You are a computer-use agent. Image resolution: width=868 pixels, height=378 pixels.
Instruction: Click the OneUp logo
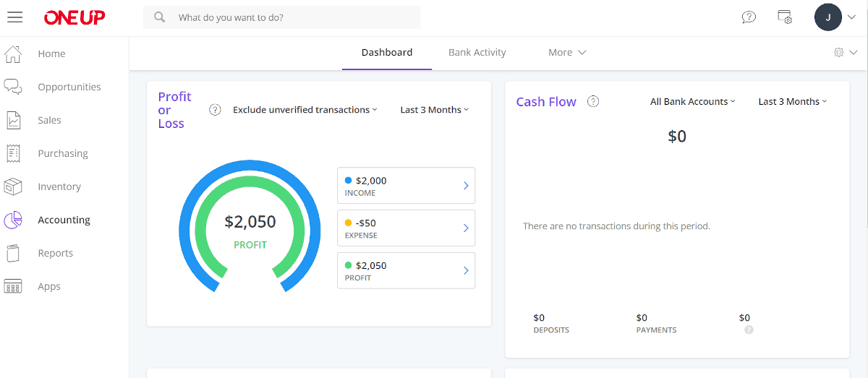(x=75, y=17)
